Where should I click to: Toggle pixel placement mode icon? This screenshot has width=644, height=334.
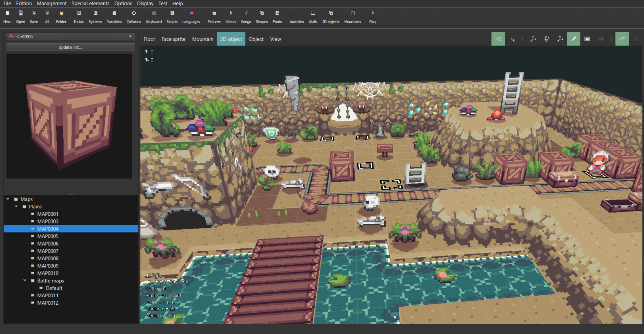point(513,39)
